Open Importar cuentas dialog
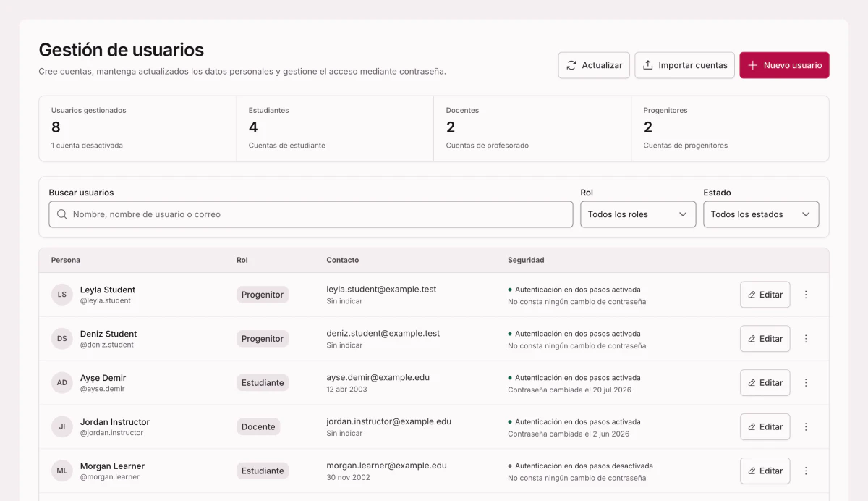Screen dimensions: 868x501 pyautogui.click(x=685, y=65)
